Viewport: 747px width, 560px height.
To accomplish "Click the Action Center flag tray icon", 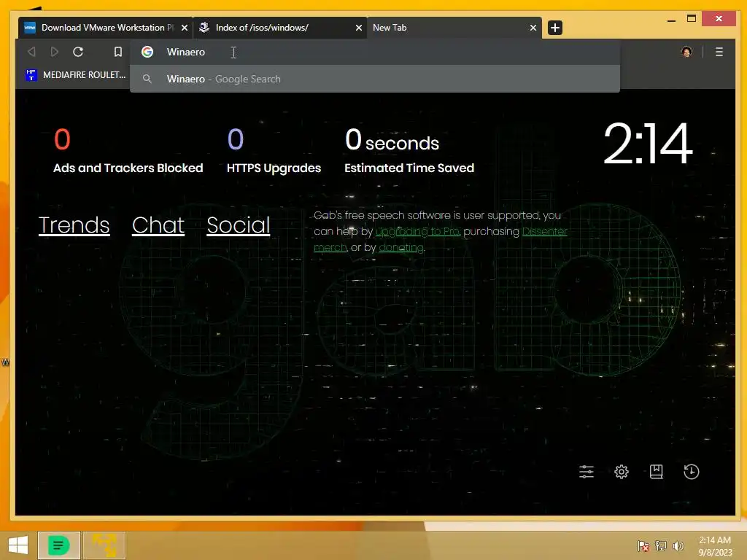I will click(x=643, y=545).
